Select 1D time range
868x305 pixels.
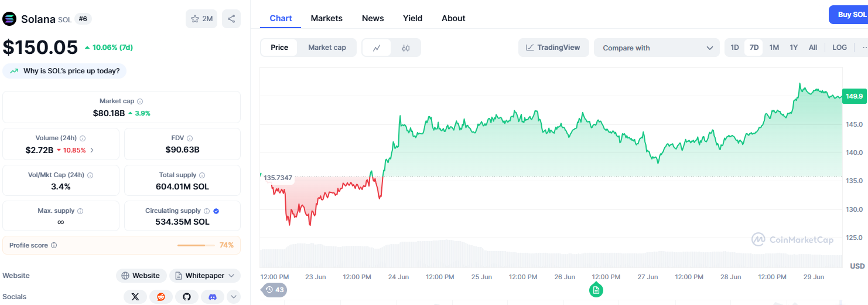(x=734, y=48)
